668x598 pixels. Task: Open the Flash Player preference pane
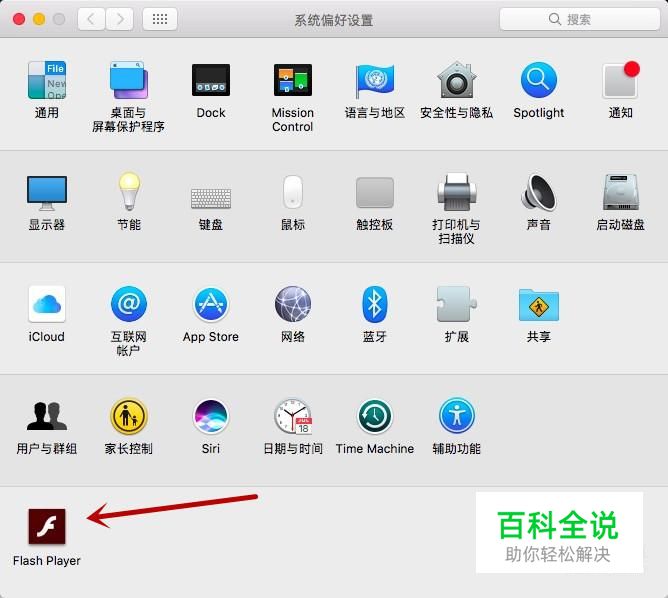click(47, 526)
